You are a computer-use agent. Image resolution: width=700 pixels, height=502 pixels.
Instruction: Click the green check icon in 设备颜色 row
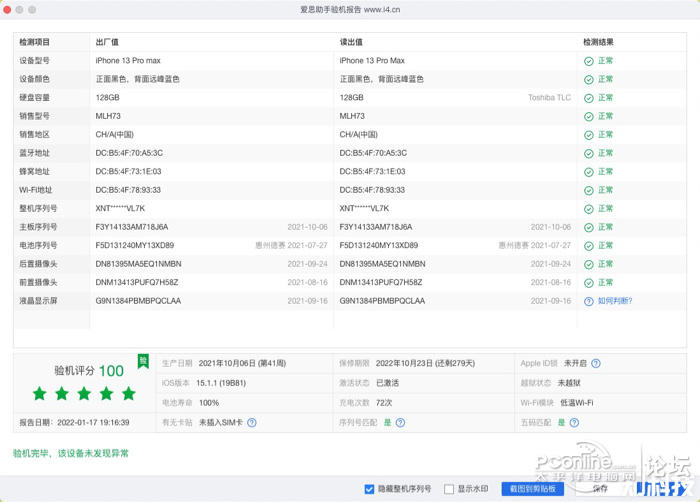tap(589, 79)
